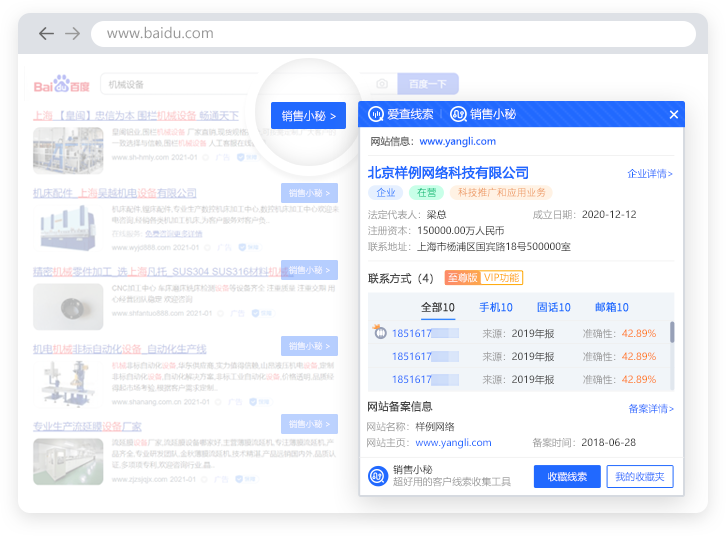
Task: Close the 销售小秘 panel with the X
Action: coord(674,114)
